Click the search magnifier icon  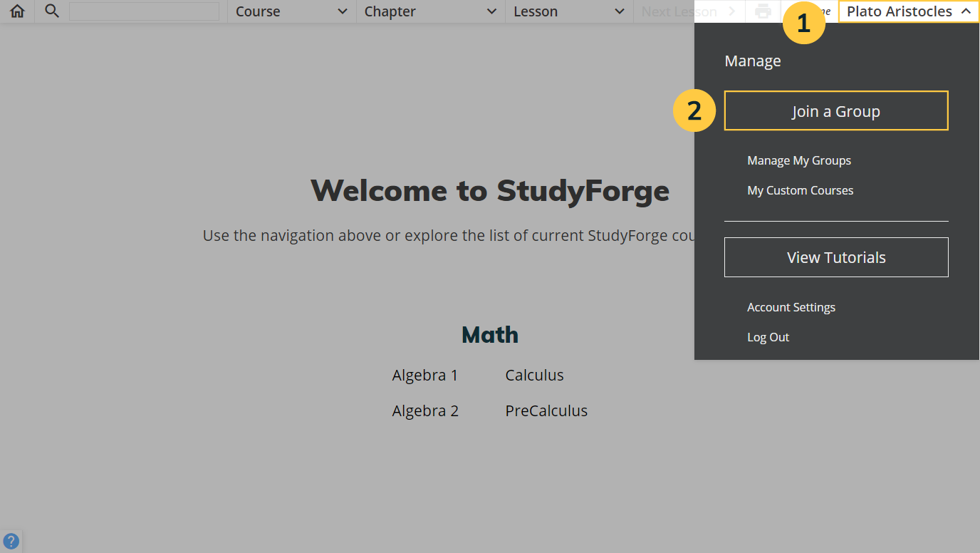click(52, 11)
